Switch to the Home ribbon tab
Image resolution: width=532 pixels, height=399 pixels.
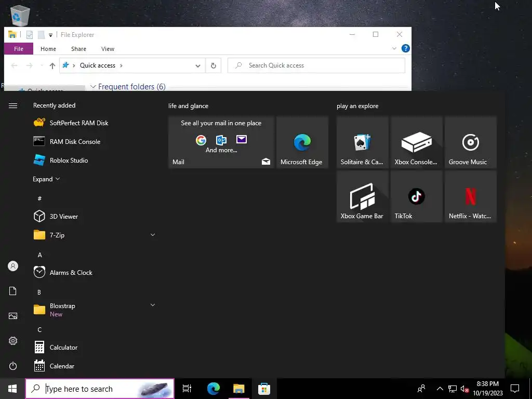click(x=48, y=48)
